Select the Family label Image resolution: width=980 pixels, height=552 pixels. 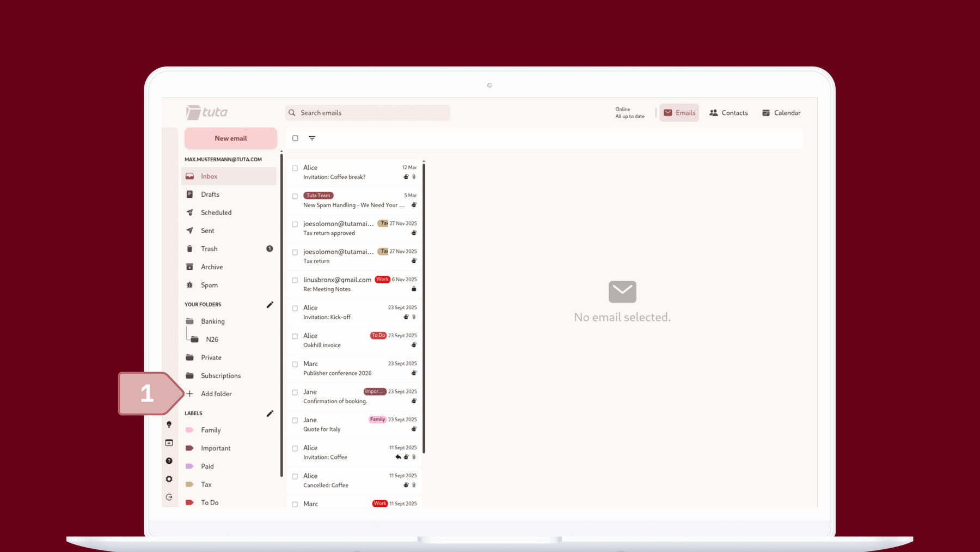pos(229,430)
